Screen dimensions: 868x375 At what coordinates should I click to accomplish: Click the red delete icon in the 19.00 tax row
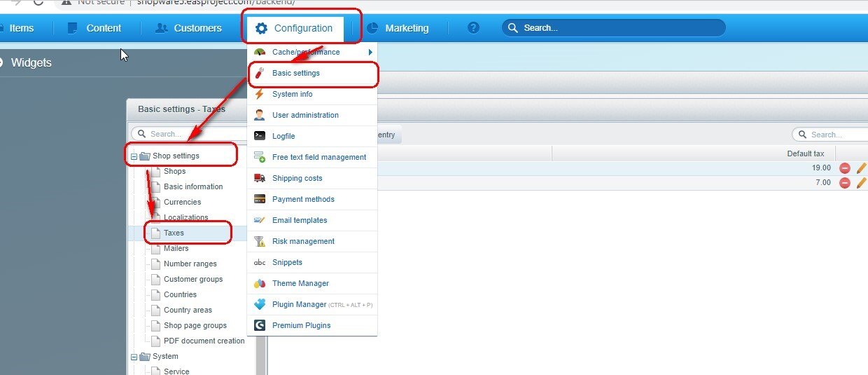[x=845, y=168]
